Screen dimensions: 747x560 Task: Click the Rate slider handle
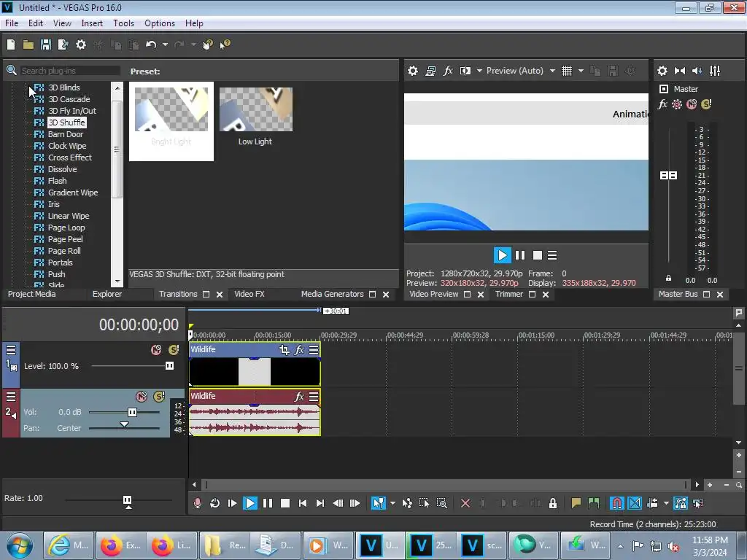point(127,500)
